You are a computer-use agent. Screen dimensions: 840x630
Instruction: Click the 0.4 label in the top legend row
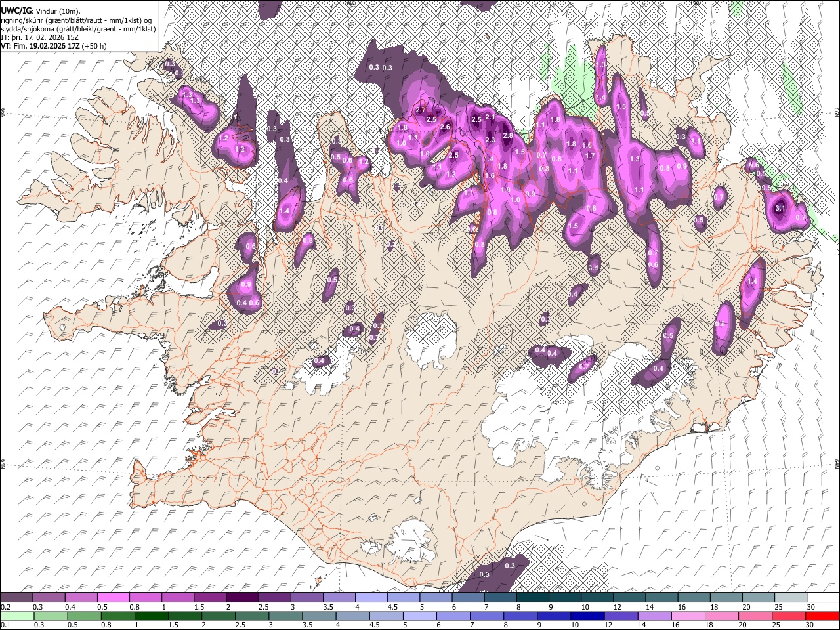(70, 607)
